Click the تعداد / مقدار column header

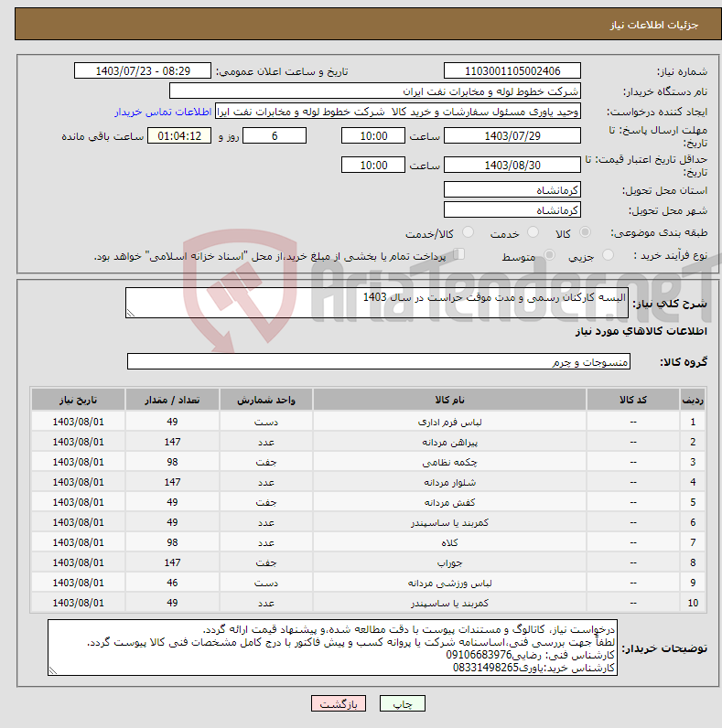coord(172,400)
